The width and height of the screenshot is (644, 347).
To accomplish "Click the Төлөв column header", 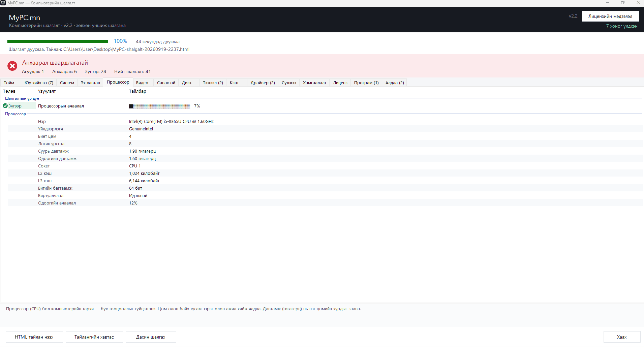I will tap(18, 91).
